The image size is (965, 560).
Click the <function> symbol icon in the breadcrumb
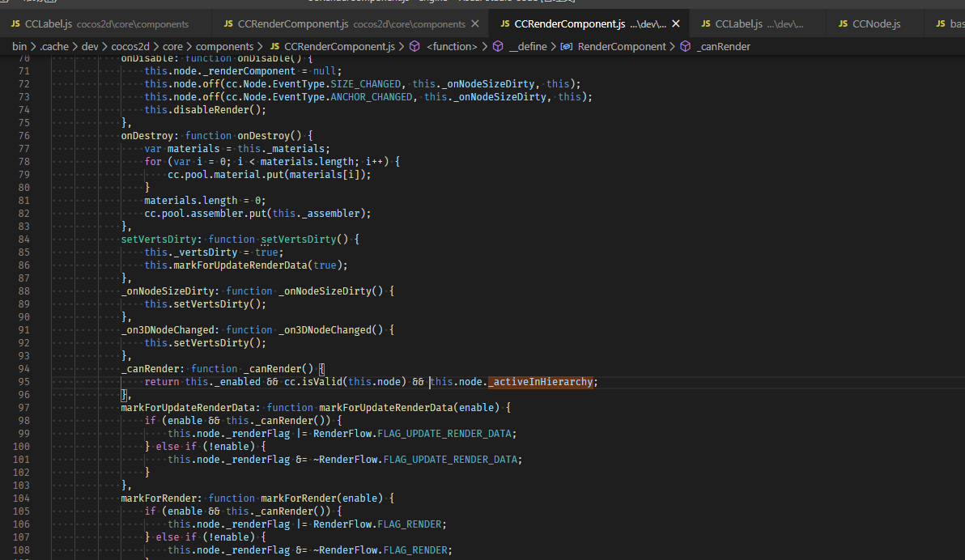[415, 46]
